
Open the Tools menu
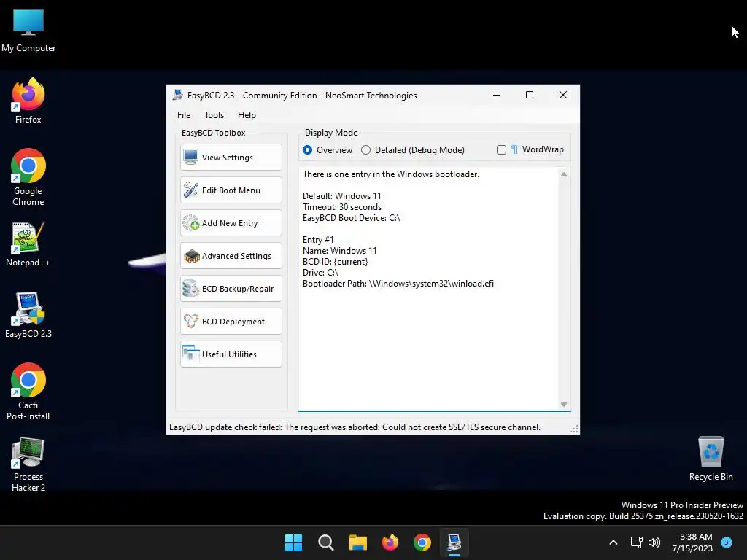[214, 114]
